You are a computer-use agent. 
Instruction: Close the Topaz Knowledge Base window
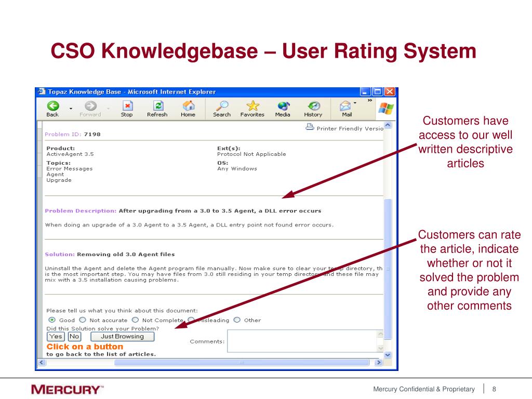[x=390, y=91]
